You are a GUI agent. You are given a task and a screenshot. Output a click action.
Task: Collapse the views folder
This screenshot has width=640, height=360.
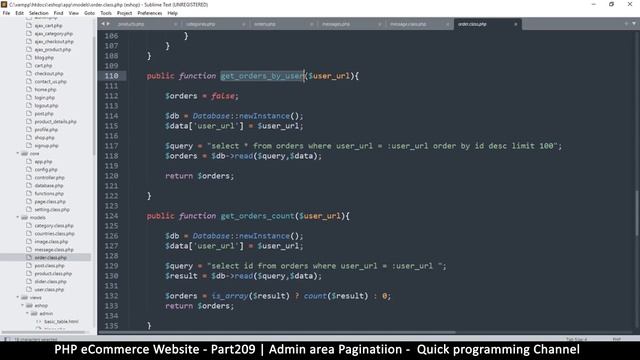[18, 298]
